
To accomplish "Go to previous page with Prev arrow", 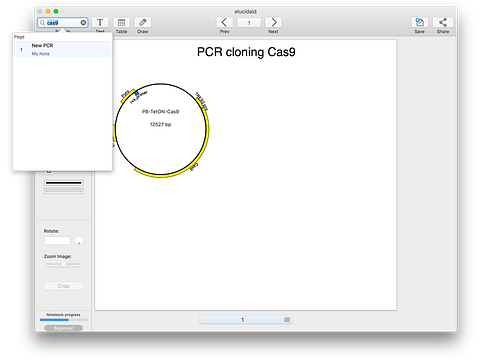I will pos(224,23).
